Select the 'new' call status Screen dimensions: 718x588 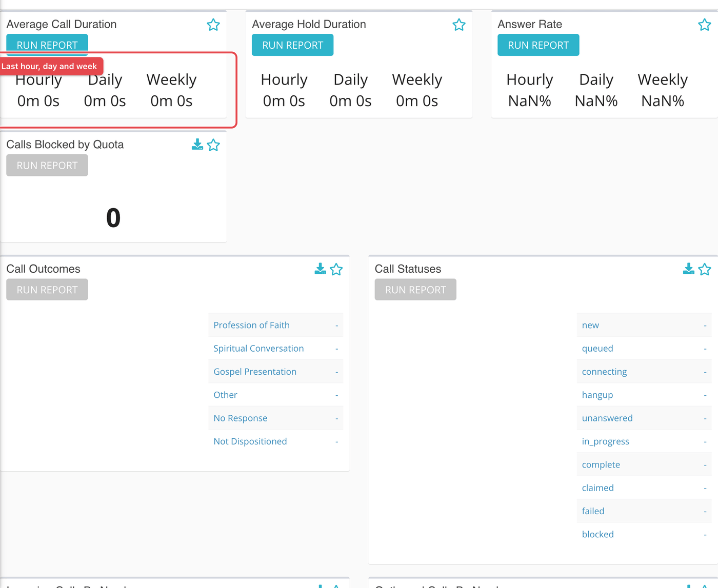pos(644,325)
